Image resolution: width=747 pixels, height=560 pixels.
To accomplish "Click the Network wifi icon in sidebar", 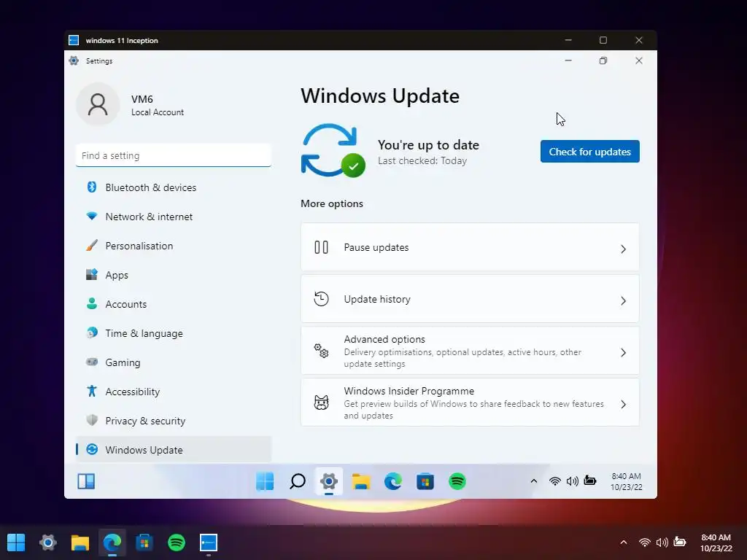I will (x=91, y=216).
